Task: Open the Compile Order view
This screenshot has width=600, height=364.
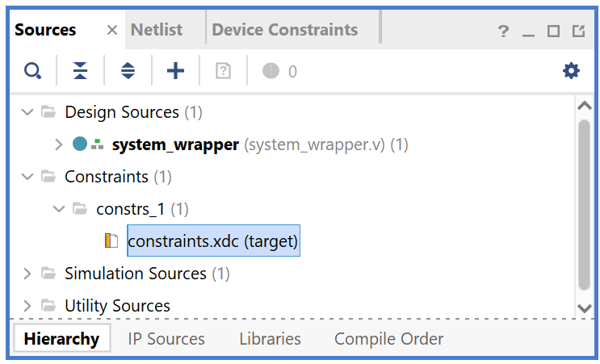Action: point(388,339)
